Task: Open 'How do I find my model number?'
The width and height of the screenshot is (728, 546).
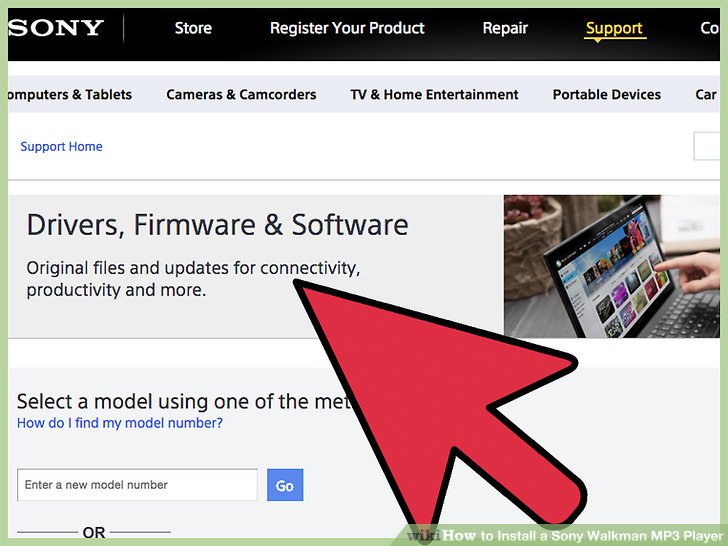Action: click(120, 423)
